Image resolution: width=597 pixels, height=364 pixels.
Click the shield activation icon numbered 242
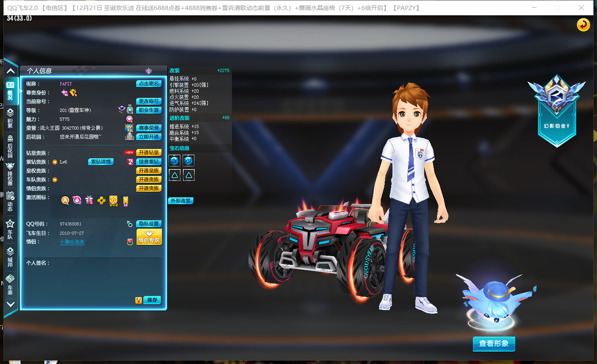coord(114,201)
